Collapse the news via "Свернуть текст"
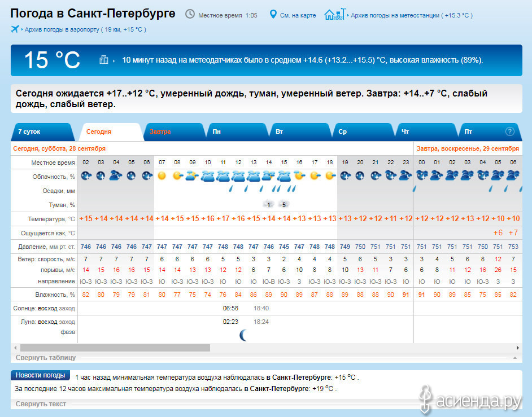Viewport: 532px width, 417px height. click(x=41, y=404)
